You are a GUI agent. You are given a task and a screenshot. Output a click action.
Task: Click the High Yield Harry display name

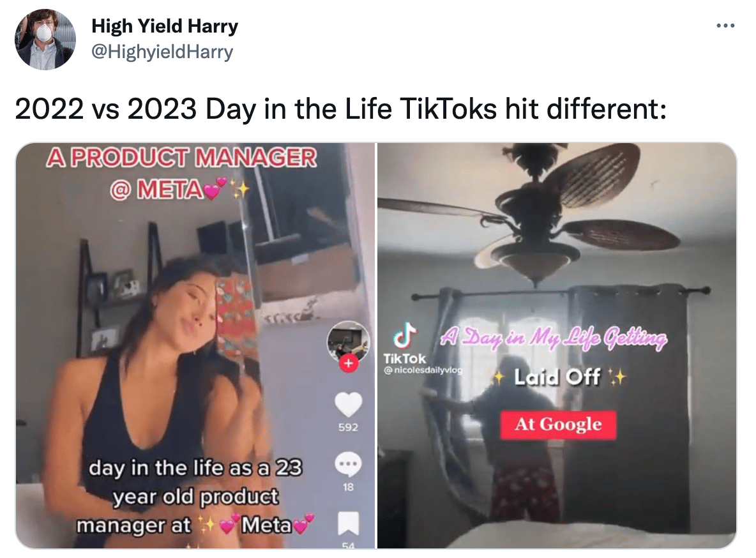165,26
